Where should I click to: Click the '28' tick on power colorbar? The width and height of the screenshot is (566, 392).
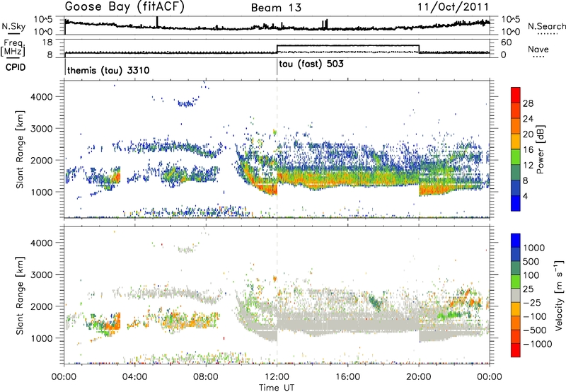(528, 103)
